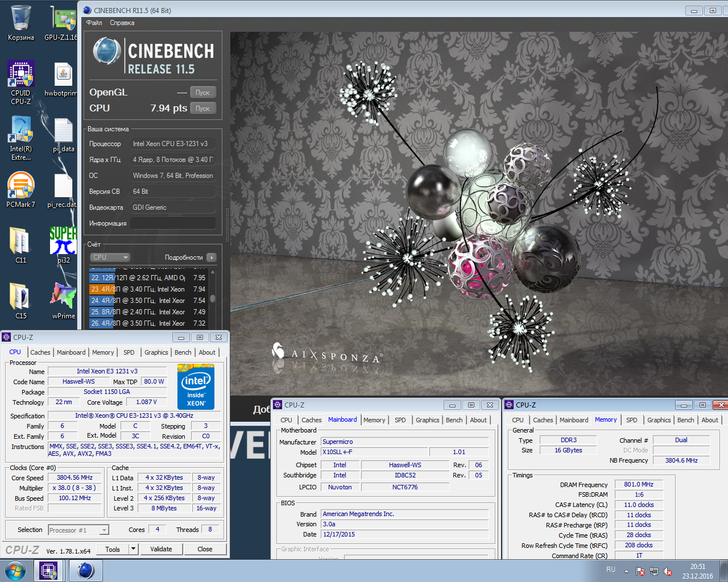This screenshot has width=728, height=582.
Task: Click the Tools button in CPU-Z
Action: pyautogui.click(x=113, y=549)
